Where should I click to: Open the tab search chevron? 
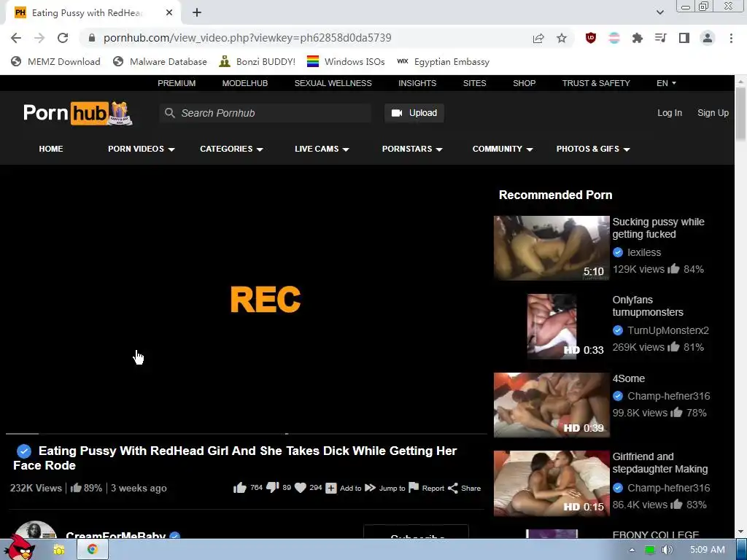click(659, 13)
